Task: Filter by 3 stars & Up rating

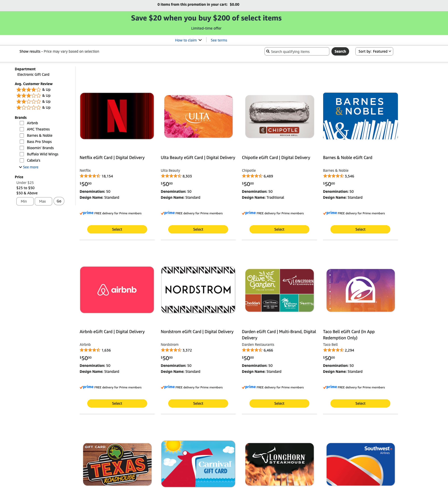Action: click(x=33, y=95)
